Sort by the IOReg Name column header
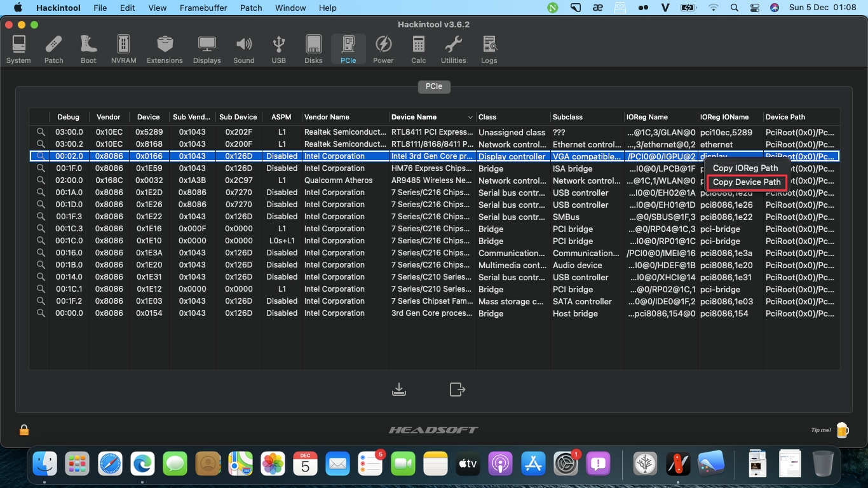The image size is (868, 488). 661,117
